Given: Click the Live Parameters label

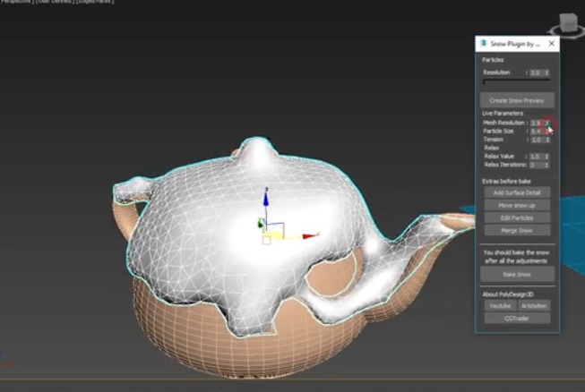Looking at the screenshot, I should tap(503, 114).
